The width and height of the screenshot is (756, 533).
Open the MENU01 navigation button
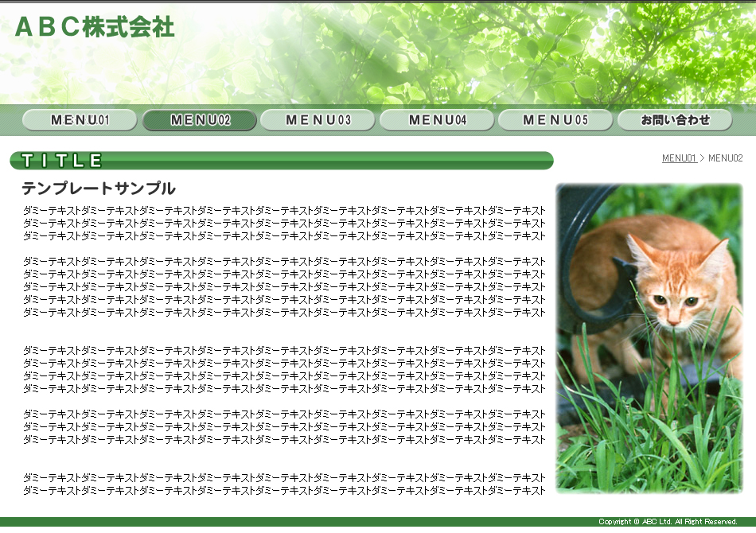(80, 120)
